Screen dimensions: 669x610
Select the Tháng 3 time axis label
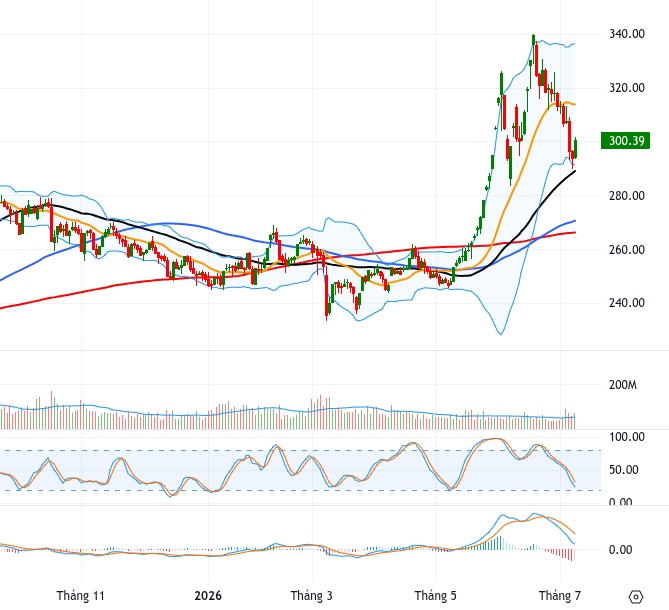[x=311, y=595]
